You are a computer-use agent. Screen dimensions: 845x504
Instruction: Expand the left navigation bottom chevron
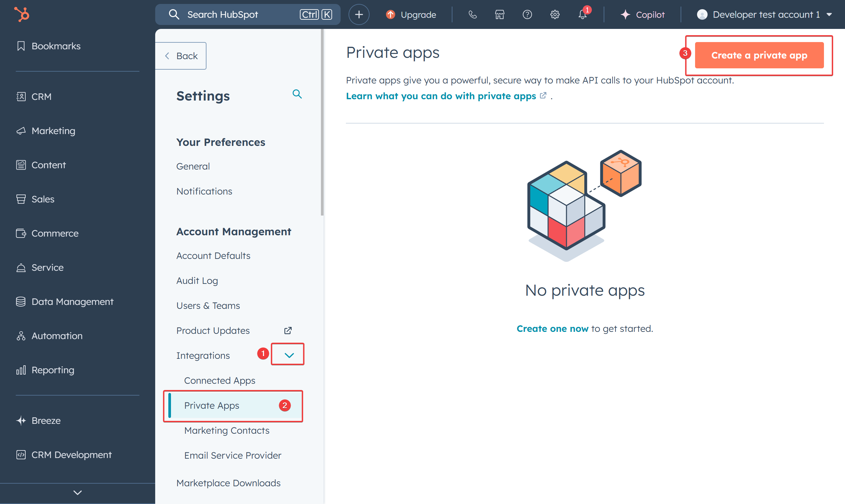tap(78, 493)
